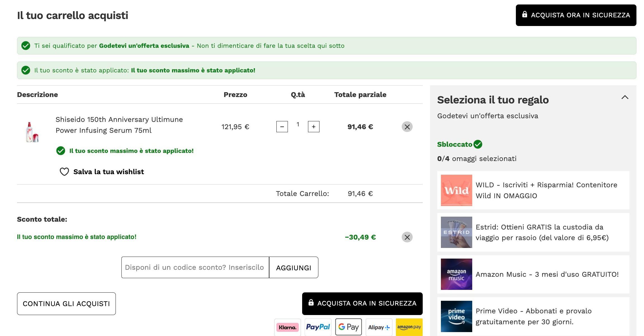
Task: Click the '0/4 omaggi selezionati' text
Action: tap(477, 159)
